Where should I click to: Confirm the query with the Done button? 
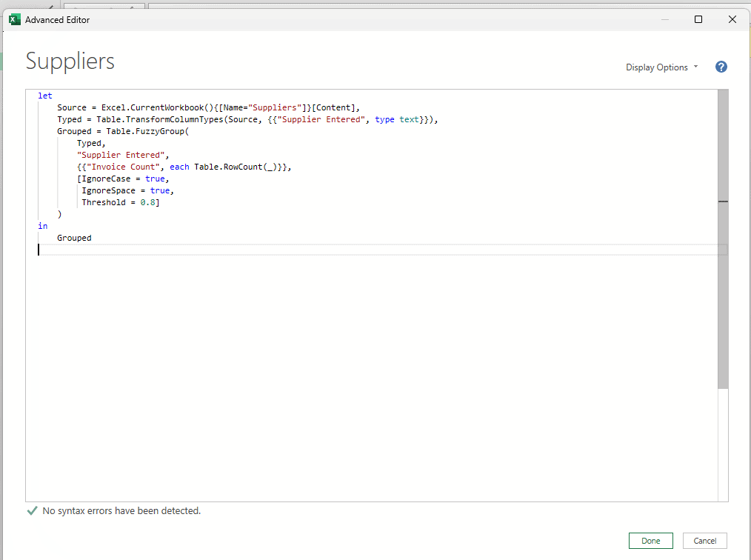(650, 540)
